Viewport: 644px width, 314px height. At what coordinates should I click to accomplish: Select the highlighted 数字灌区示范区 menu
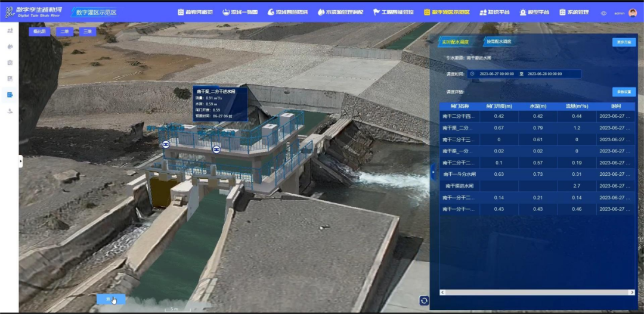tap(447, 13)
